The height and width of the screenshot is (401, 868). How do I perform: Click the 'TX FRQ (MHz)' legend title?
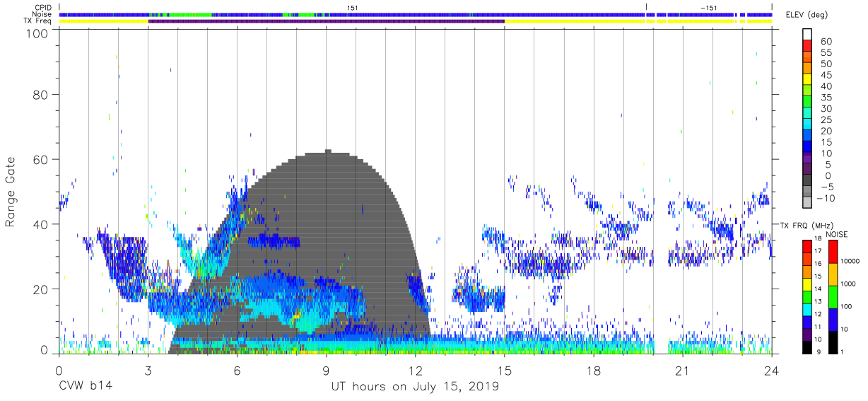click(805, 225)
